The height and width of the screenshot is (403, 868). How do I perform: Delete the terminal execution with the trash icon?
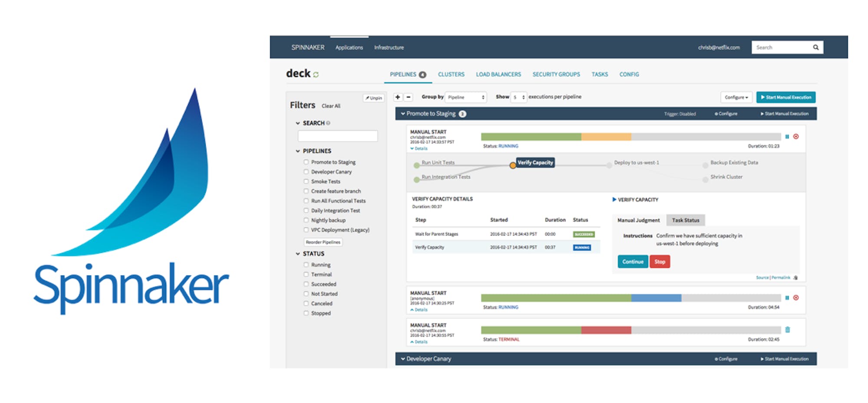pyautogui.click(x=788, y=330)
